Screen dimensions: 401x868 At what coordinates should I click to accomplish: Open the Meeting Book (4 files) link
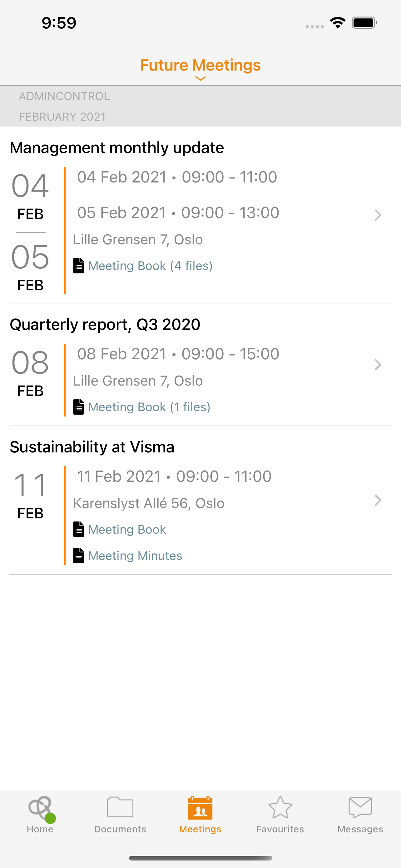(150, 266)
